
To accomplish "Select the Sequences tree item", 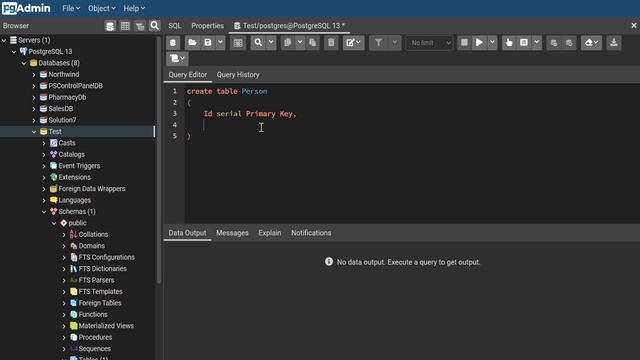I will point(94,349).
